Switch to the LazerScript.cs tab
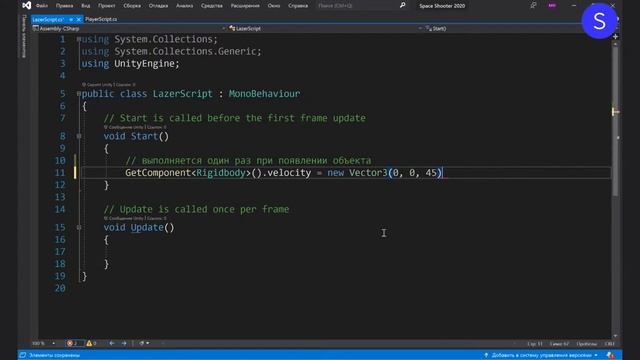This screenshot has height=360, width=640. [48, 19]
